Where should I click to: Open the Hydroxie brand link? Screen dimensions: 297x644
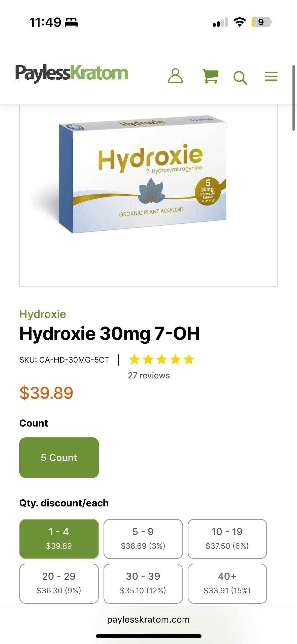[x=43, y=314]
